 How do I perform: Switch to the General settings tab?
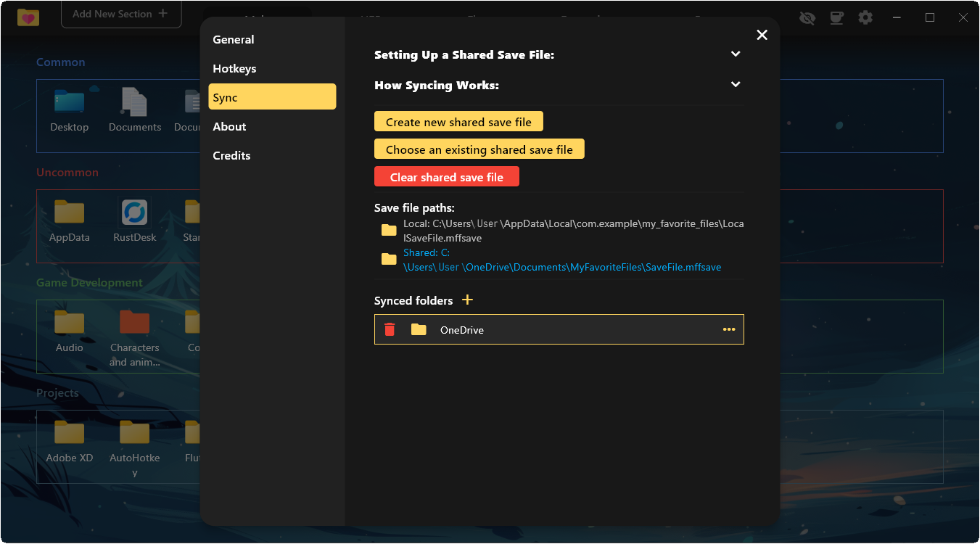click(x=234, y=40)
